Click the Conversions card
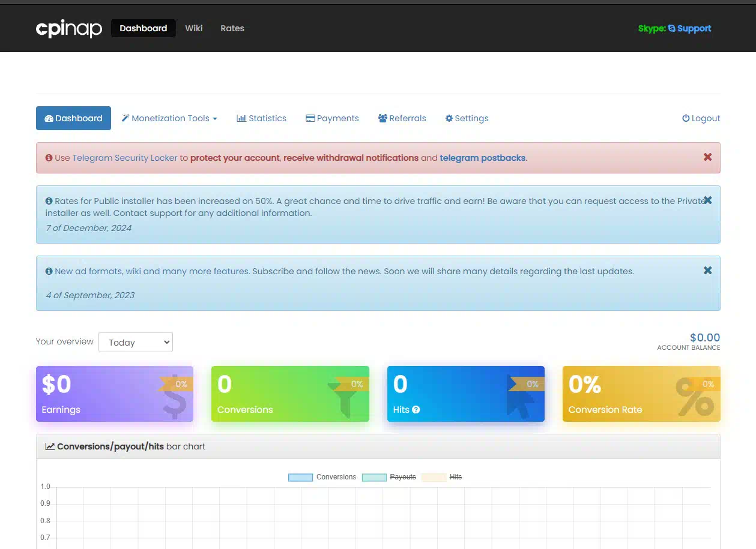756x549 pixels. coord(290,394)
